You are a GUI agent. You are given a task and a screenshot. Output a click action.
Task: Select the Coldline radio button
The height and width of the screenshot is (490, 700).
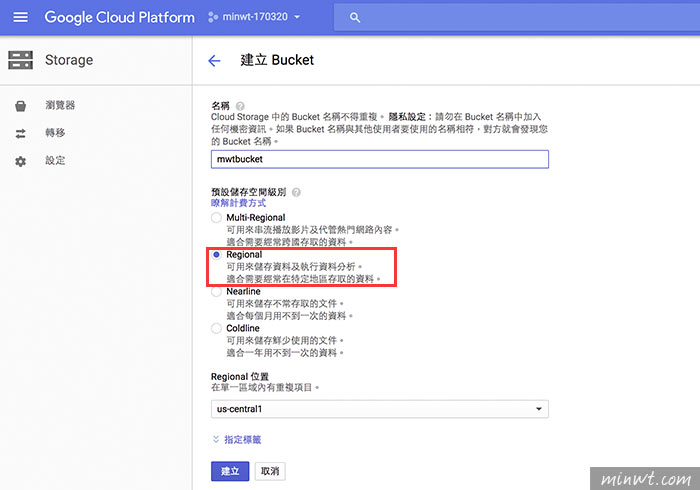217,328
